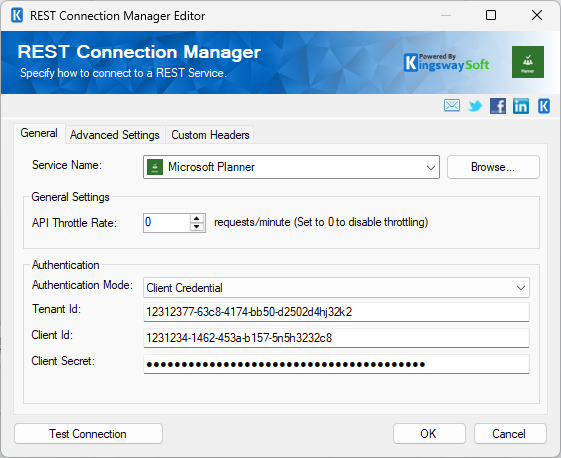Open the Custom Headers tab
This screenshot has width=561, height=458.
[x=210, y=135]
